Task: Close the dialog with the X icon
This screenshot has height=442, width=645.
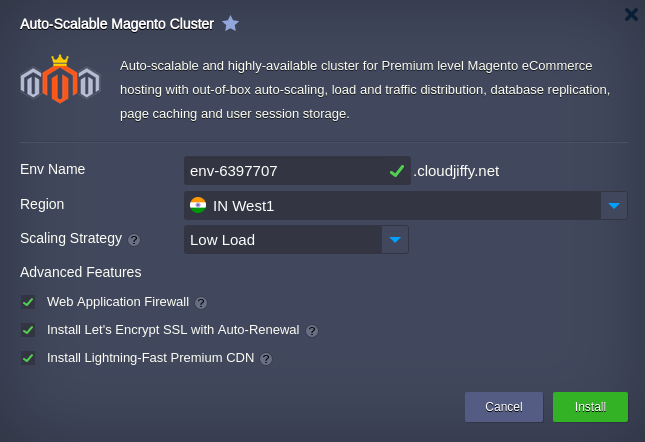Action: [631, 14]
